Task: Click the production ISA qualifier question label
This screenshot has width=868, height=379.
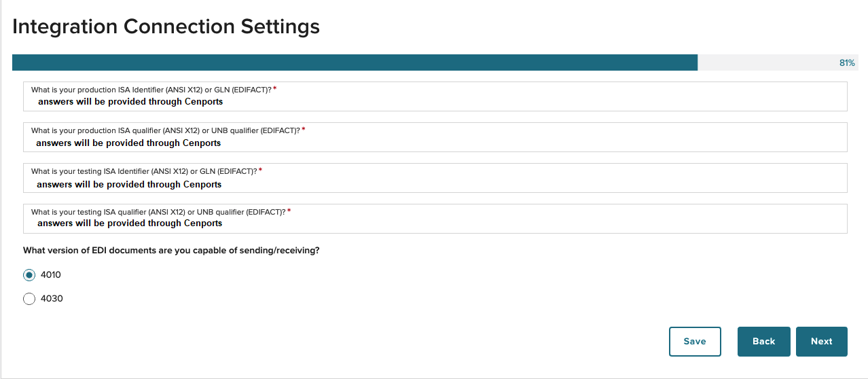Action: [x=166, y=130]
